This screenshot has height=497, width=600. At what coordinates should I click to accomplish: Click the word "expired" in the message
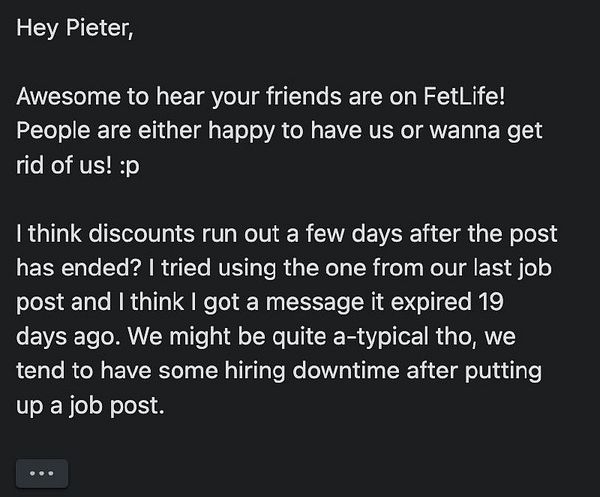[x=430, y=303]
